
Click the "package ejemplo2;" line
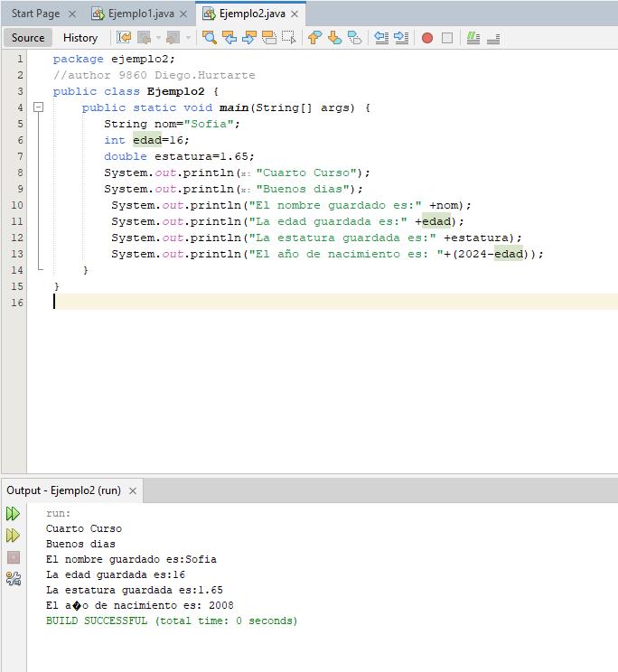coord(114,59)
